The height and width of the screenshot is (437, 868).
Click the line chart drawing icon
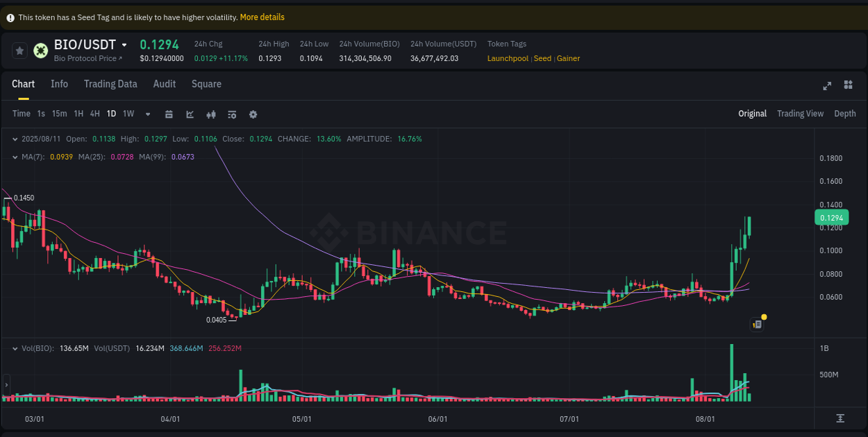click(x=190, y=114)
